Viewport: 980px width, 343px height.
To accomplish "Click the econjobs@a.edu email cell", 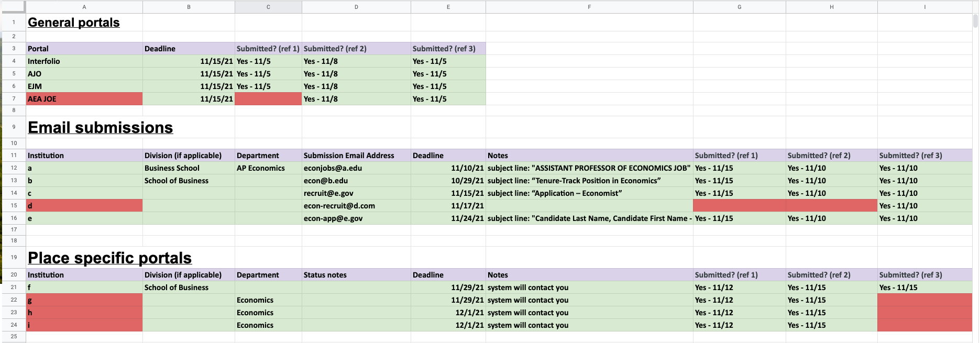I will pyautogui.click(x=356, y=168).
